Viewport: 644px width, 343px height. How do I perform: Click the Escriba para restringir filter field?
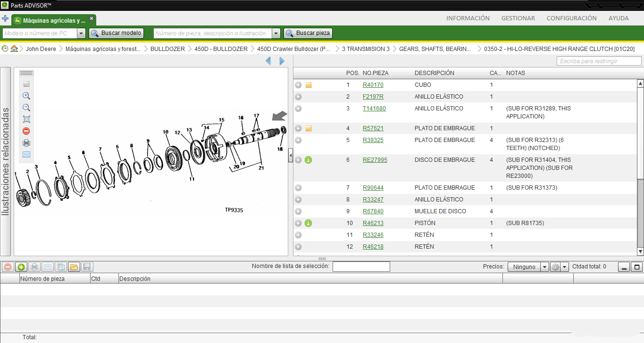point(599,61)
